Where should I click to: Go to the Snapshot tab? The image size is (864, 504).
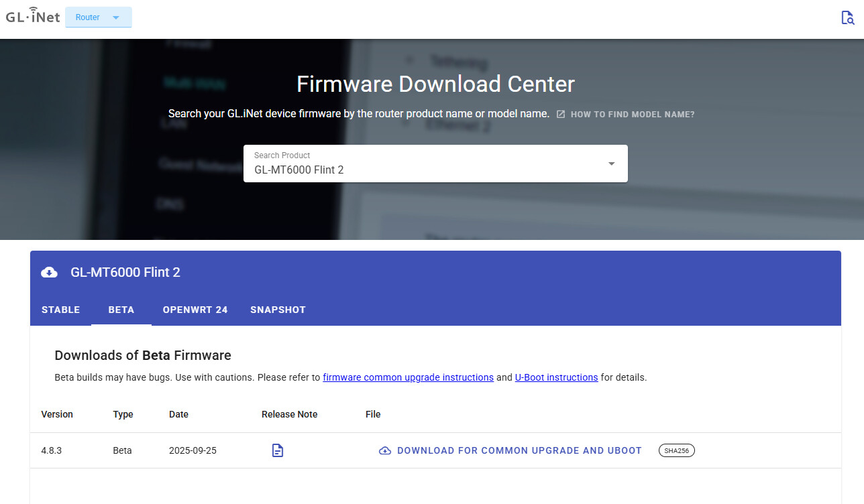point(278,310)
